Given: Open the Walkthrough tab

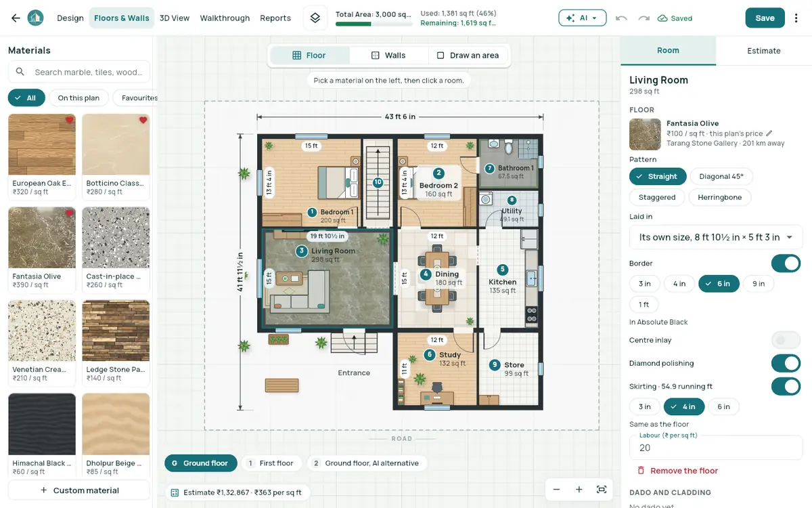Looking at the screenshot, I should pyautogui.click(x=225, y=18).
